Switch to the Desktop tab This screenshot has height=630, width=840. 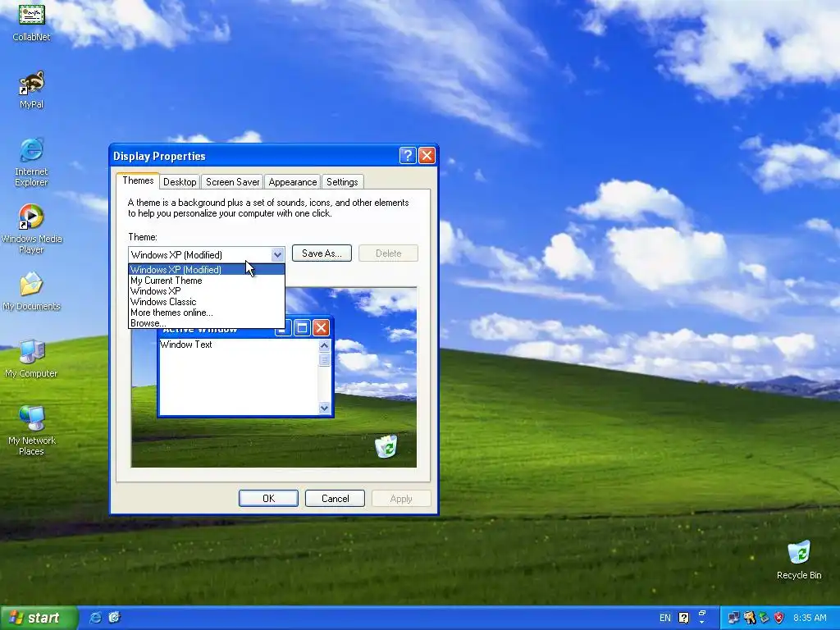180,182
